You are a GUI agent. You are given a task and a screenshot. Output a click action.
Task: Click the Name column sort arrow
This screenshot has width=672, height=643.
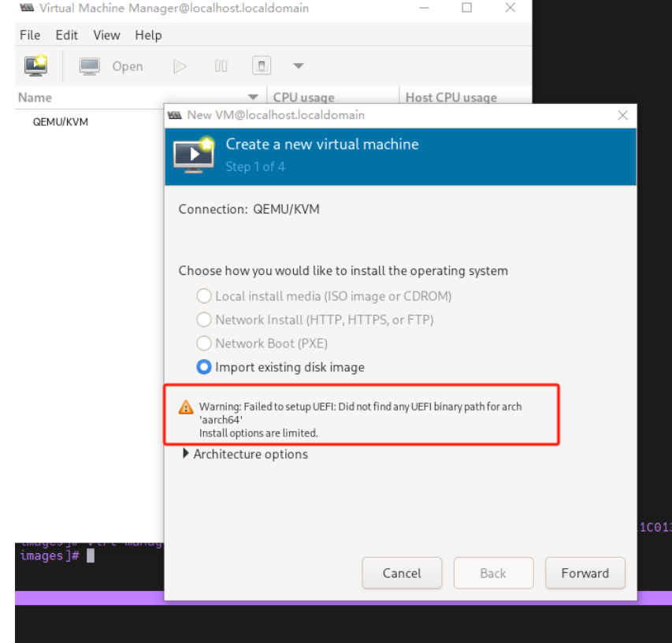253,98
